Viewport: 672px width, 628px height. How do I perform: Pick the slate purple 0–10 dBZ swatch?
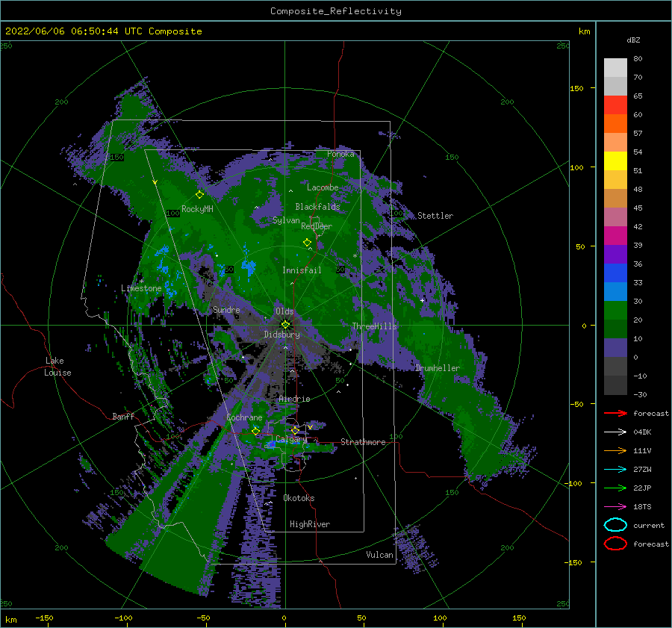click(615, 348)
